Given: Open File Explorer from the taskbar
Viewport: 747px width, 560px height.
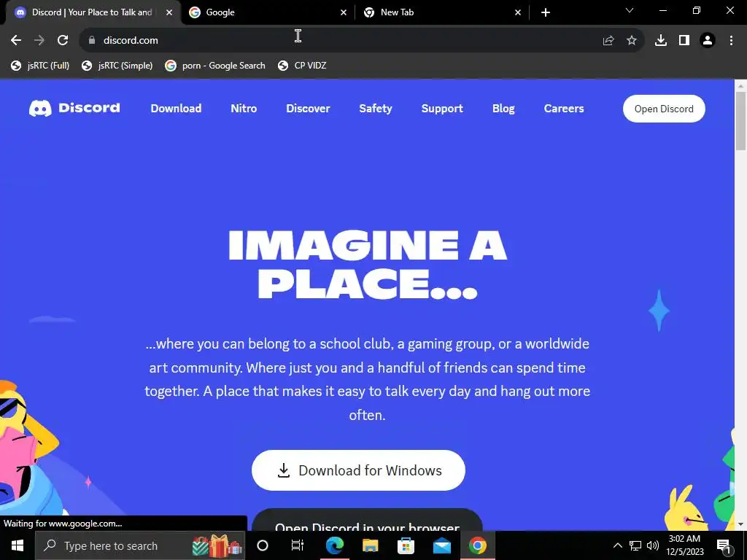Looking at the screenshot, I should point(370,545).
